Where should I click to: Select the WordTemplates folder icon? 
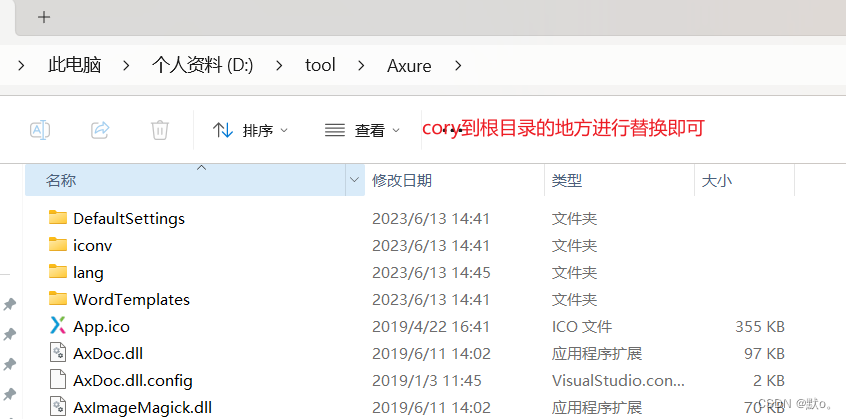coord(58,298)
